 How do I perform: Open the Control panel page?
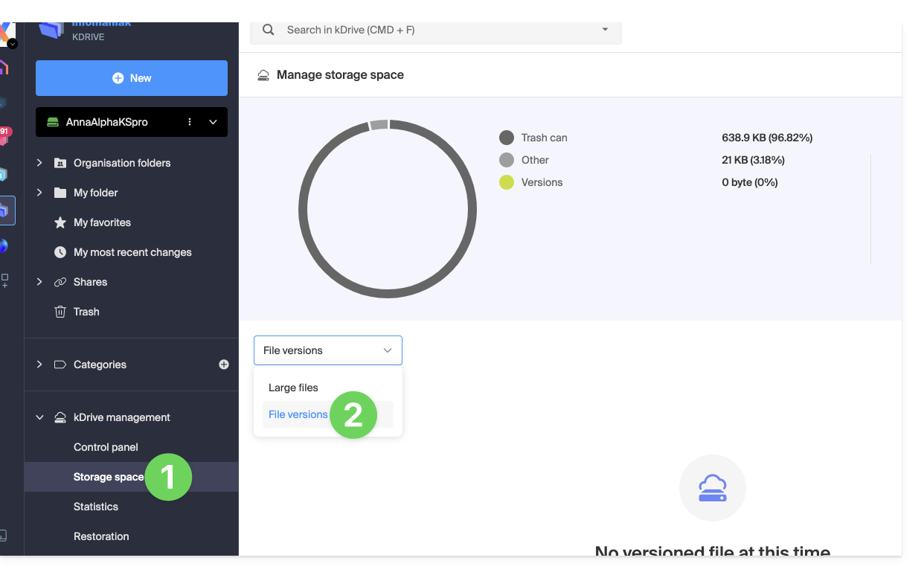pyautogui.click(x=106, y=447)
